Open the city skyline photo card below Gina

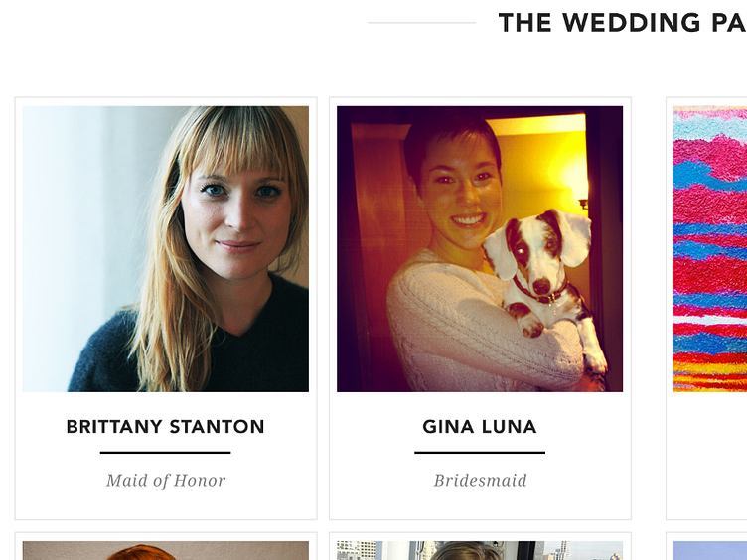click(480, 550)
